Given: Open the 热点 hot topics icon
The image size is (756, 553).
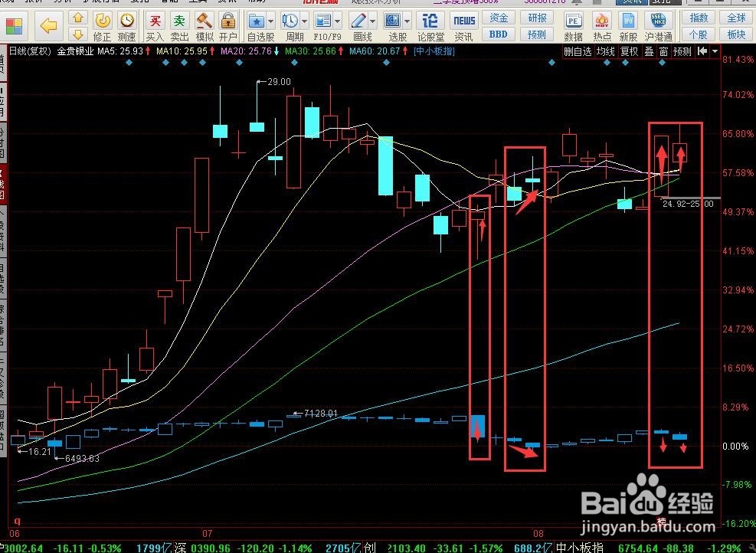Looking at the screenshot, I should click(602, 27).
